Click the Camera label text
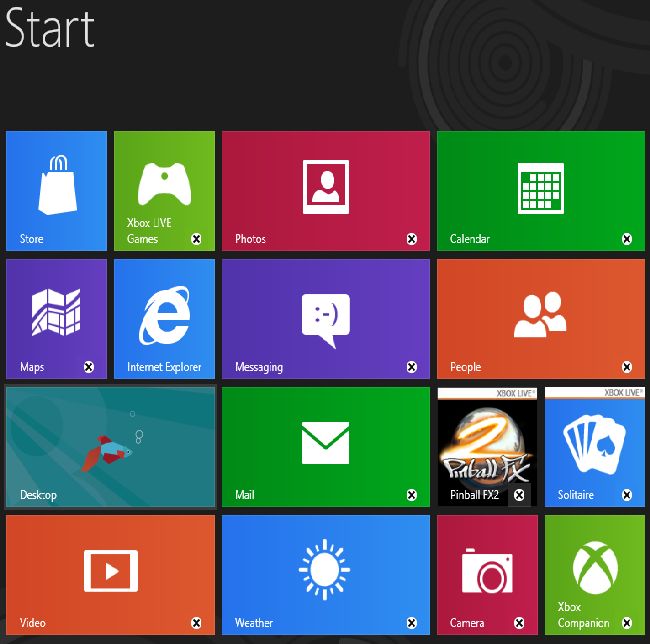Image resolution: width=650 pixels, height=644 pixels. click(x=467, y=623)
